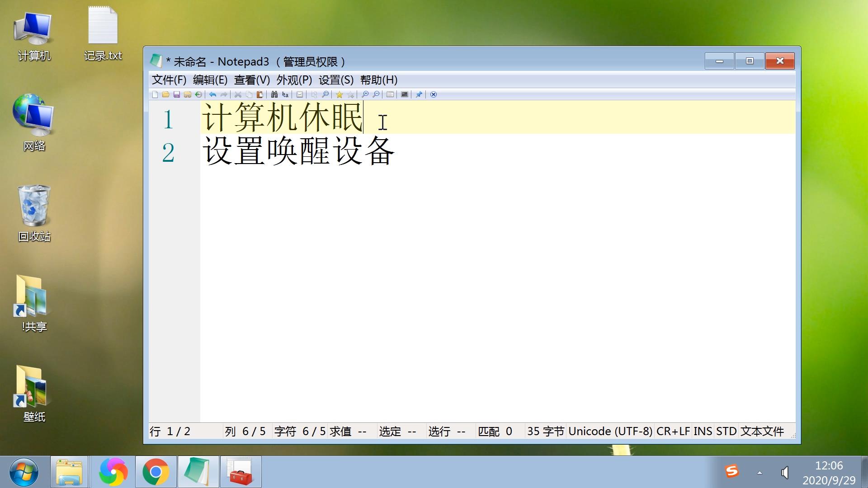Expand hidden system tray icons arrow
868x488 pixels.
pyautogui.click(x=759, y=473)
